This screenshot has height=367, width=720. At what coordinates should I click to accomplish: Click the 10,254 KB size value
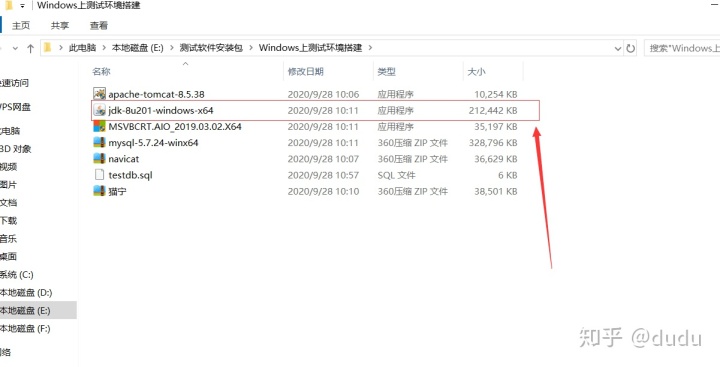495,94
